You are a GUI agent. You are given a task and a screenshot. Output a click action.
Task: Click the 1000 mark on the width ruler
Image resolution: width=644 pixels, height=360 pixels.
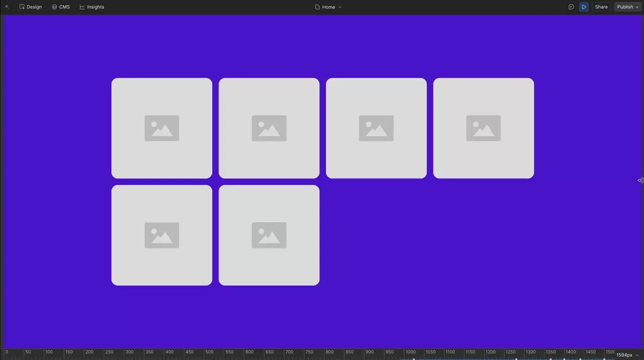pyautogui.click(x=411, y=352)
